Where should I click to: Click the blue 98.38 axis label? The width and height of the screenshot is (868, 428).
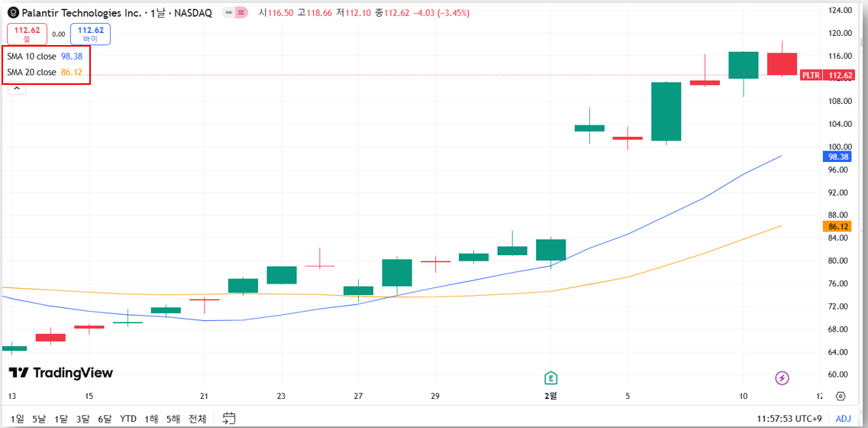(837, 157)
